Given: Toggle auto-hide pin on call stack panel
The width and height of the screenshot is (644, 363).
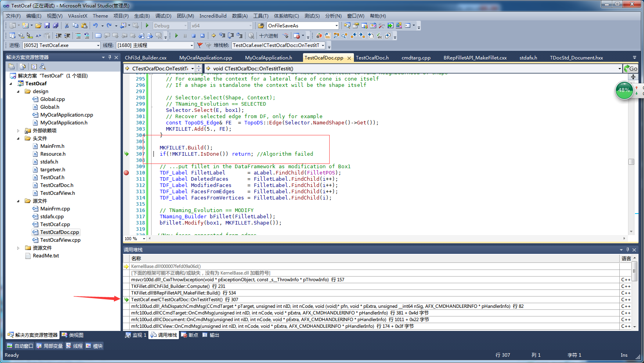Looking at the screenshot, I should click(628, 250).
